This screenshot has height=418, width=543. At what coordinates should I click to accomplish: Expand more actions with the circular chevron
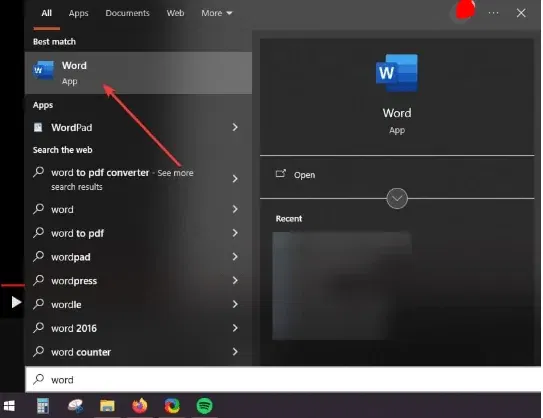[x=397, y=198]
